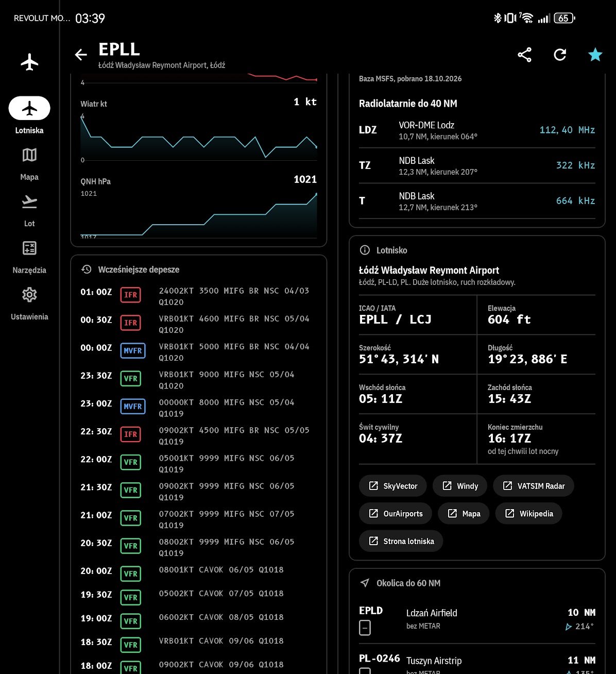This screenshot has height=674, width=616.
Task: Tap the EPLL / LCJ code value
Action: pos(395,319)
